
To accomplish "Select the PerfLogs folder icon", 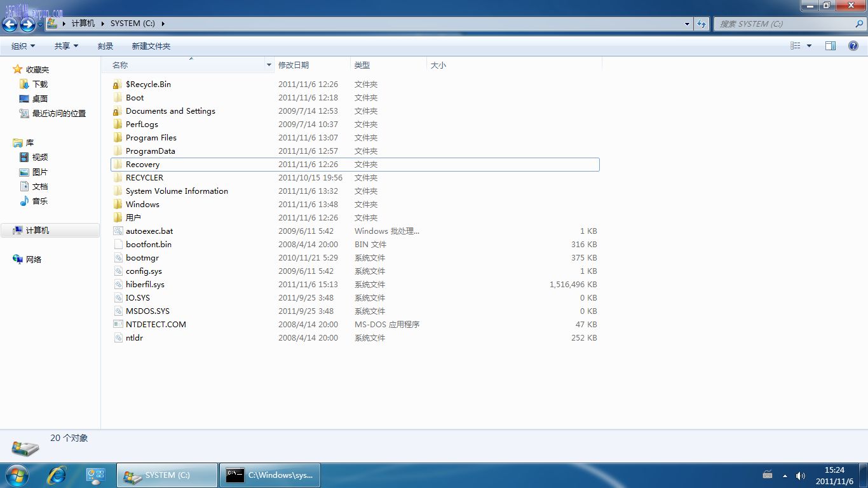I will (117, 125).
